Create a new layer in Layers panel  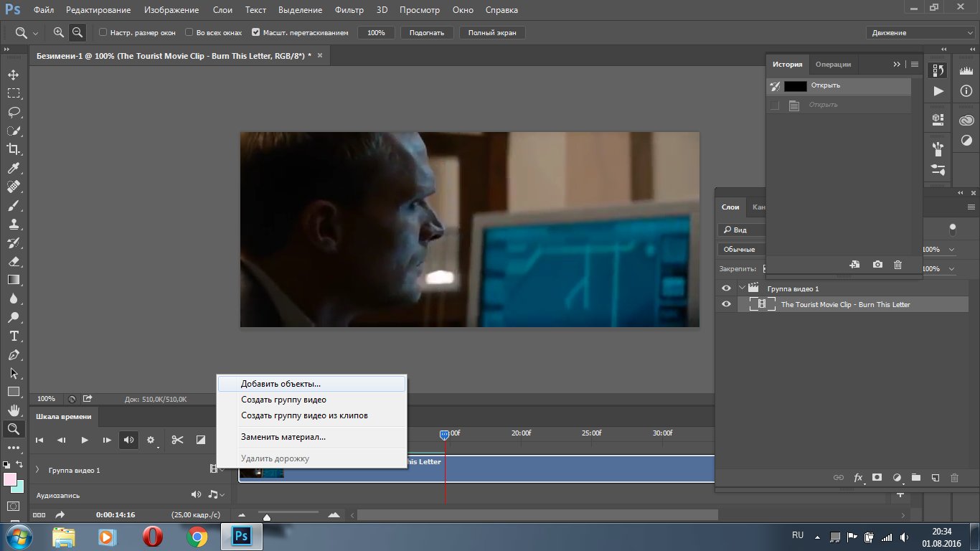[x=935, y=477]
